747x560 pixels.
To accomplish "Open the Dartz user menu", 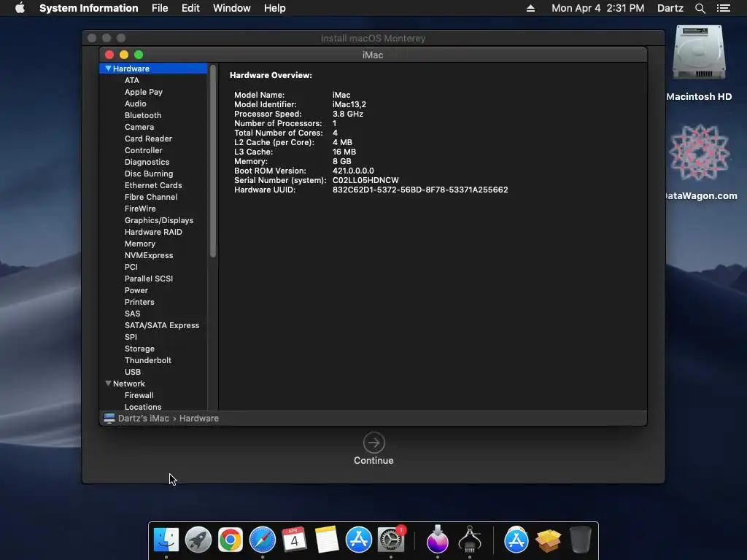I will [x=670, y=8].
